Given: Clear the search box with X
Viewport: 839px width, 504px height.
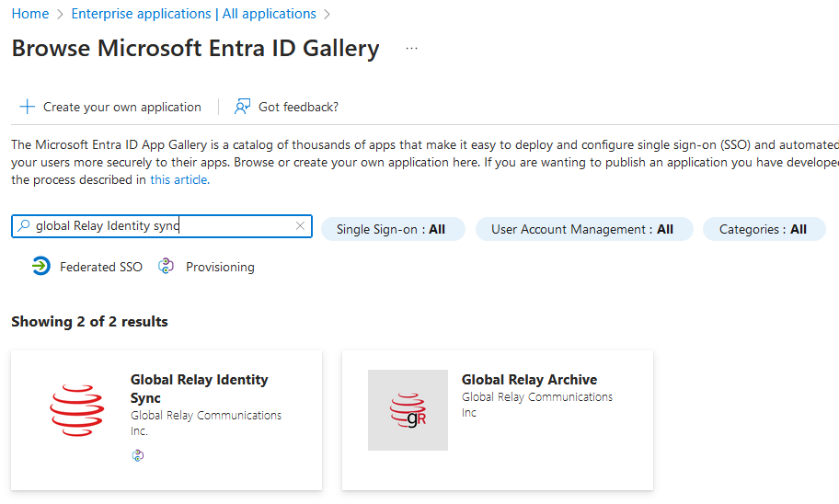Looking at the screenshot, I should point(300,225).
